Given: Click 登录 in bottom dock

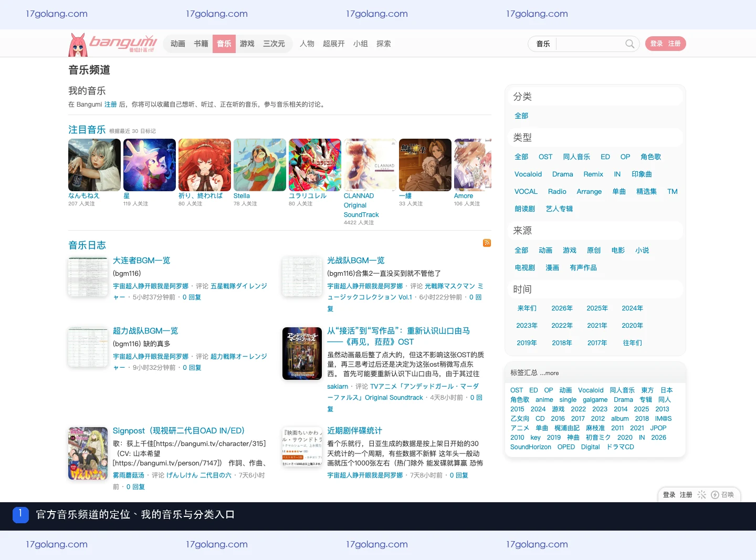Looking at the screenshot, I should tap(669, 495).
